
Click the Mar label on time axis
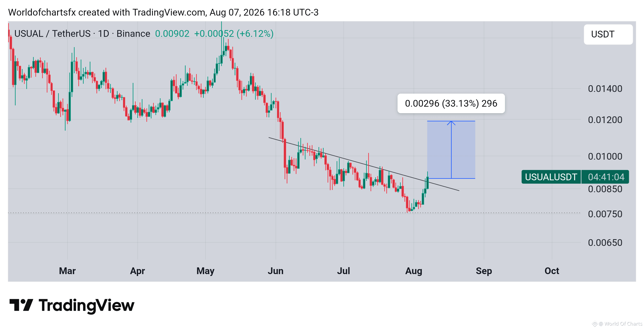(67, 271)
